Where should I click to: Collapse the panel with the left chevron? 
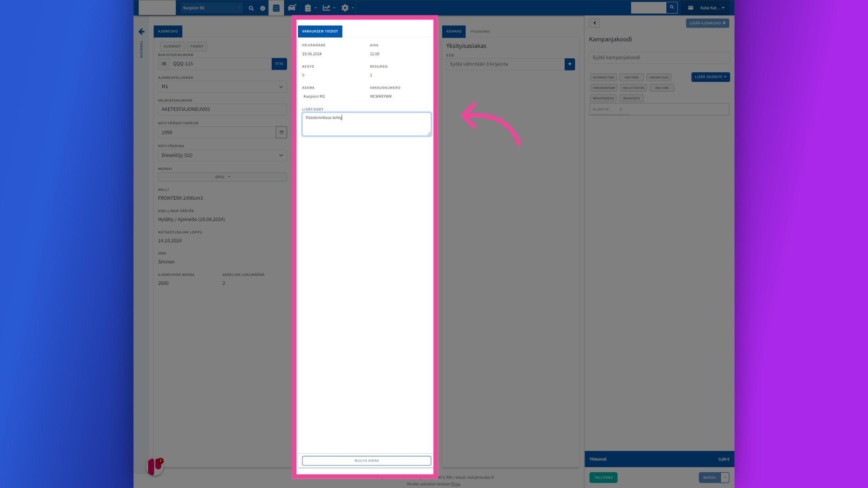pos(594,23)
